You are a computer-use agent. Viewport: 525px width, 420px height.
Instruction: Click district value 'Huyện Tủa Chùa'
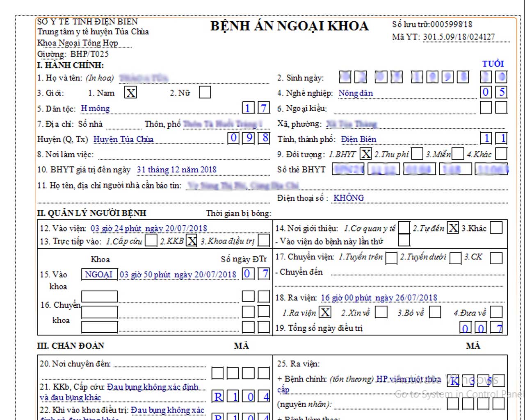123,139
